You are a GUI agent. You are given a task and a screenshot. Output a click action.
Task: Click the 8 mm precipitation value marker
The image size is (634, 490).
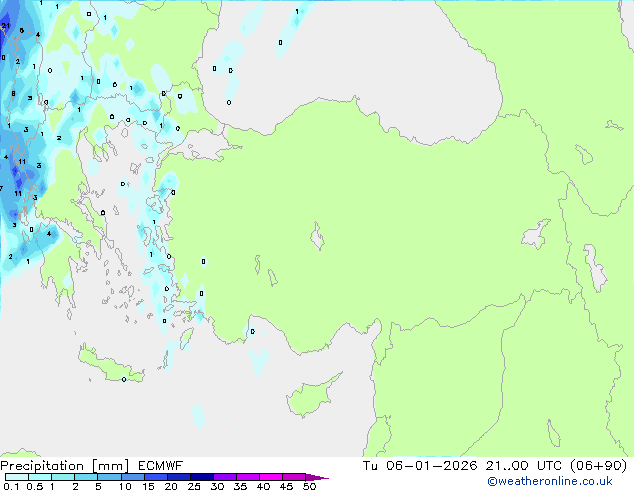13,94
